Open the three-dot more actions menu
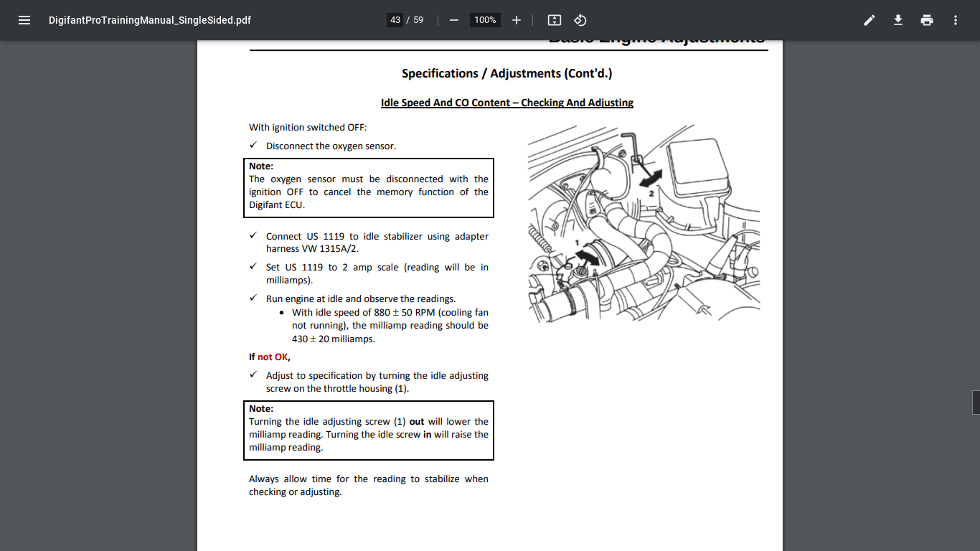Image resolution: width=980 pixels, height=551 pixels. pos(956,20)
